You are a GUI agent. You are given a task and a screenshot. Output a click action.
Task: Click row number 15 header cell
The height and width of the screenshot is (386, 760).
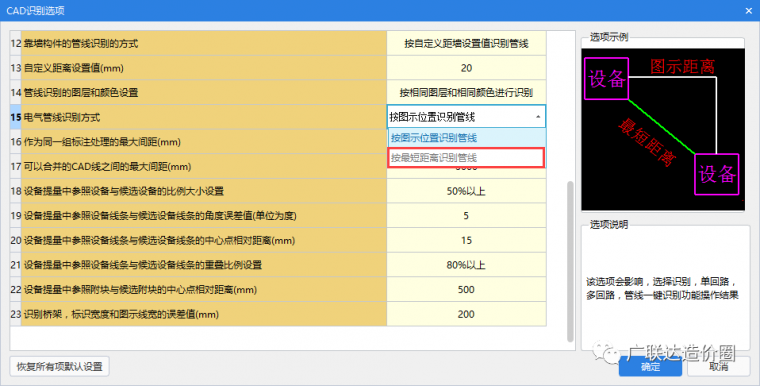[16, 117]
